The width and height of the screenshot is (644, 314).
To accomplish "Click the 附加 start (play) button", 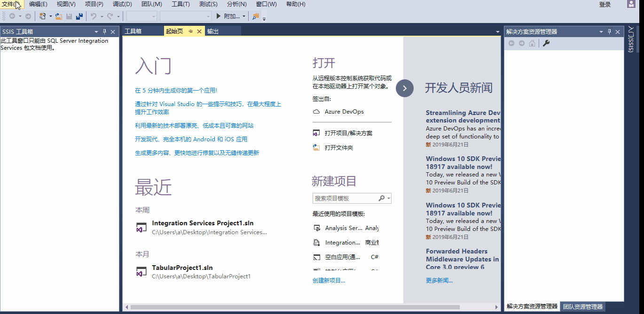I will coord(228,16).
